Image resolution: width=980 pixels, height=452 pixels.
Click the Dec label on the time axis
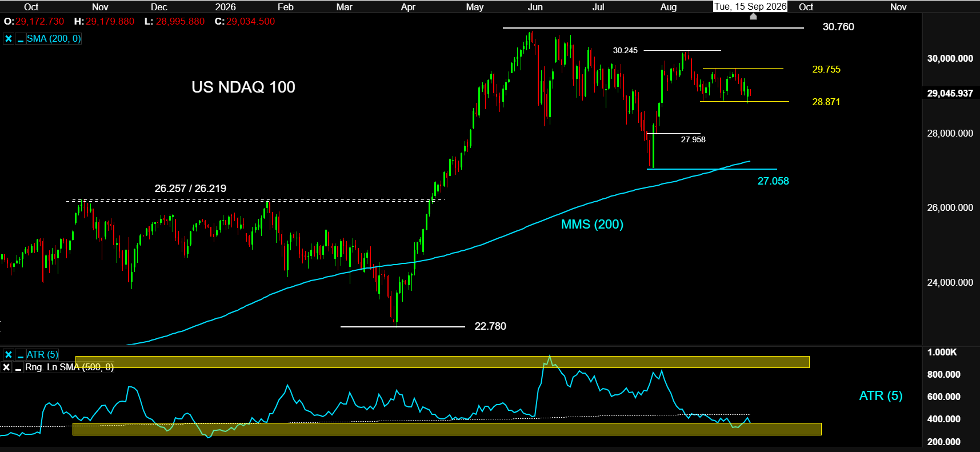[x=159, y=7]
